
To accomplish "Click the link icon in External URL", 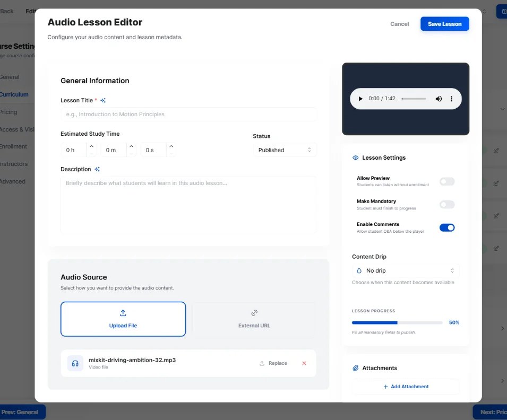I will pos(254,313).
